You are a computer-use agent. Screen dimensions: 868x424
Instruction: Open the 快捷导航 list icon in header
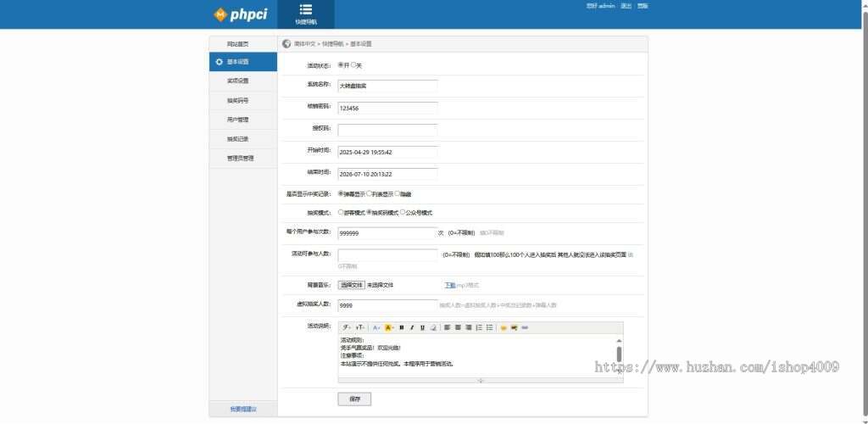click(x=306, y=10)
